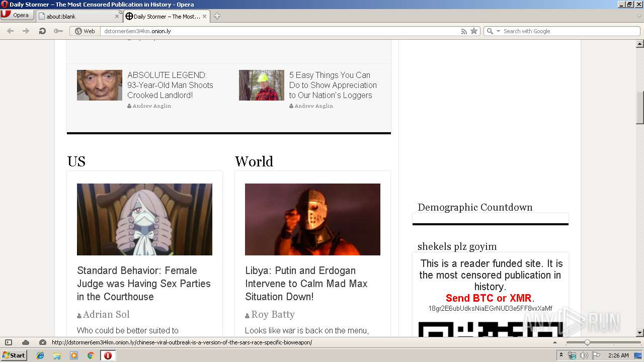Open the 5 Easy Things You Can Do link
644x362 pixels.
coord(333,85)
